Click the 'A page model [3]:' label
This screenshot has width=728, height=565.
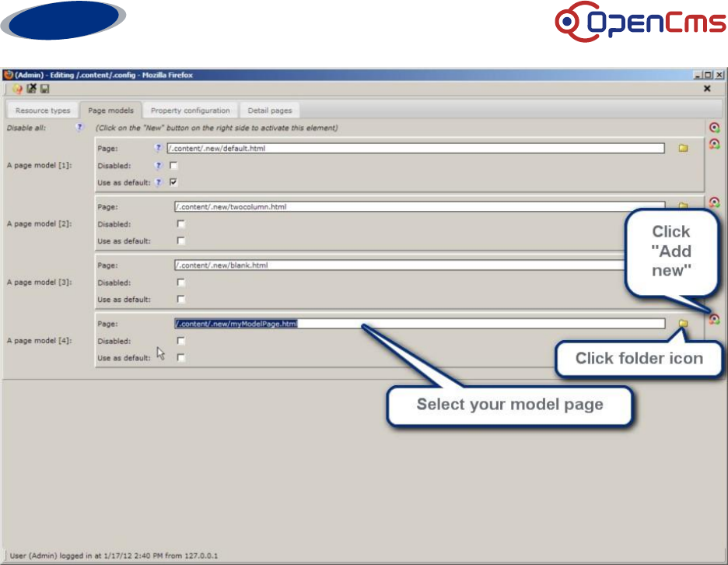(x=40, y=282)
